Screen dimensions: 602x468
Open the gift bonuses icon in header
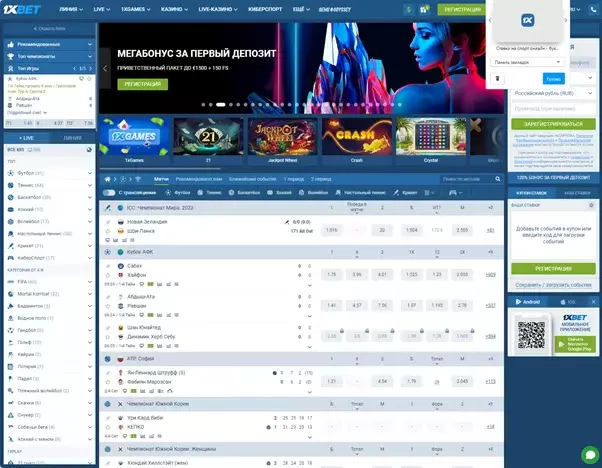pyautogui.click(x=424, y=9)
